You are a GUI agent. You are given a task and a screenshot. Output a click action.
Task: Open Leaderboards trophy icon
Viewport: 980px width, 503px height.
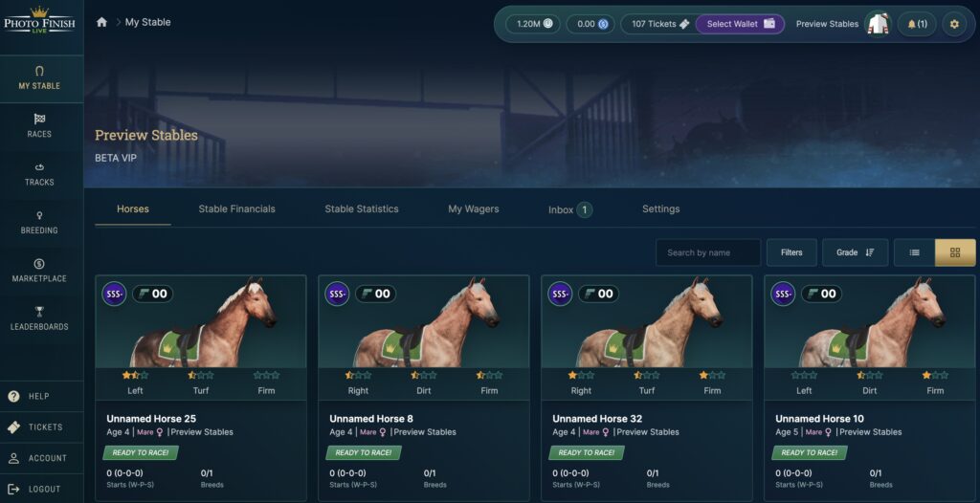(x=39, y=311)
